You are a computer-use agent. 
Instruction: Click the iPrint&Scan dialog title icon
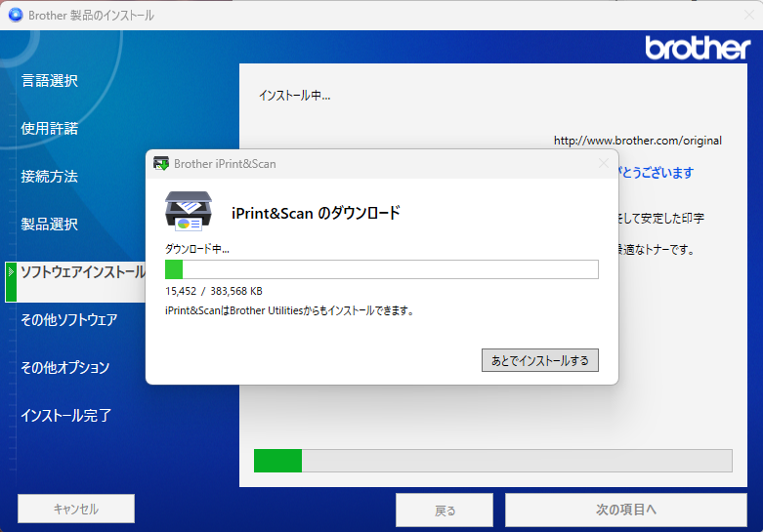tap(161, 163)
